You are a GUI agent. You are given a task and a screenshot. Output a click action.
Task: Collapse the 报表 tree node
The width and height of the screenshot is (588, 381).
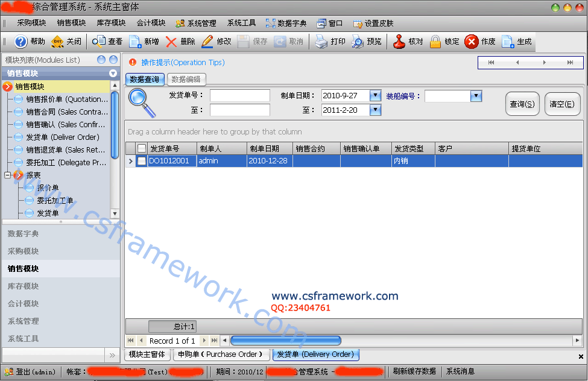pyautogui.click(x=8, y=175)
